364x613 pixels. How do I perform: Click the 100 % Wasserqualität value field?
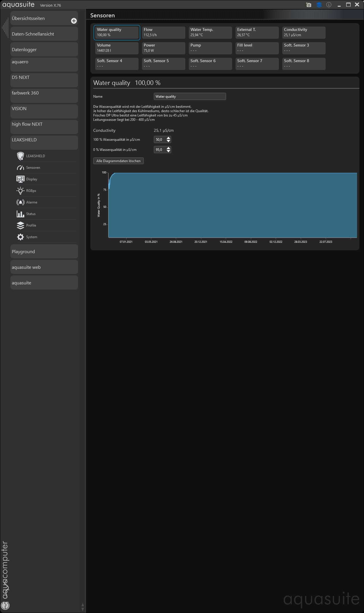(x=160, y=140)
